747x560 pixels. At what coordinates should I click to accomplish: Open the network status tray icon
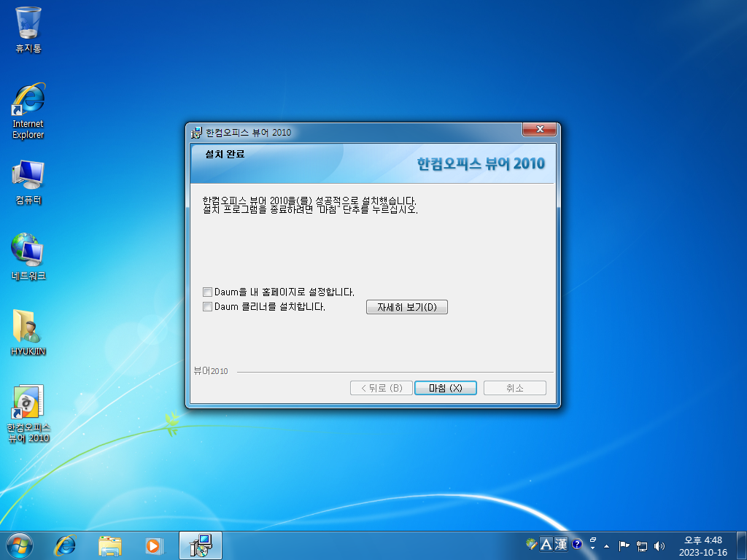[642, 545]
